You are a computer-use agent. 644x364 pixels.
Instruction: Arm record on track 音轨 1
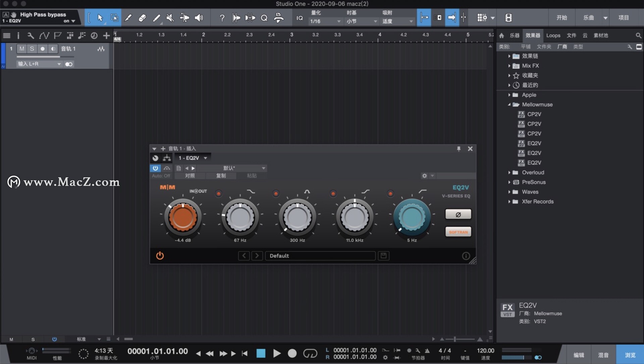pyautogui.click(x=43, y=49)
